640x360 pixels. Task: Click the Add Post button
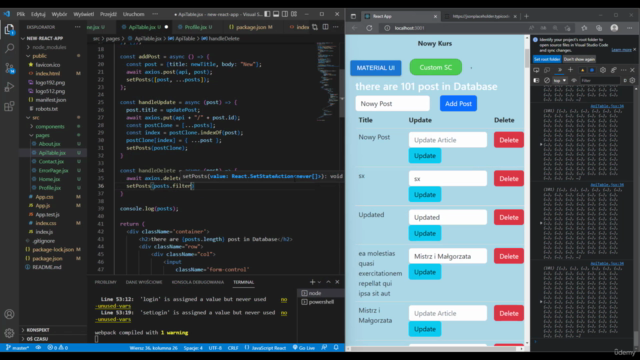458,103
